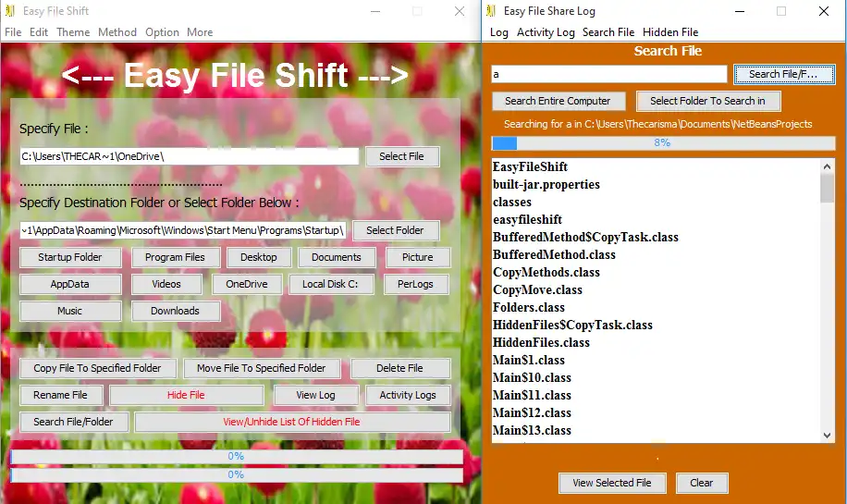Click the Activity Logs button

click(x=408, y=396)
